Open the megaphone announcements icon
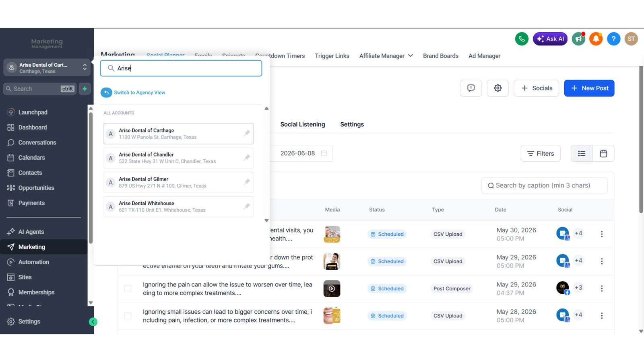Image resolution: width=644 pixels, height=362 pixels. [x=578, y=39]
